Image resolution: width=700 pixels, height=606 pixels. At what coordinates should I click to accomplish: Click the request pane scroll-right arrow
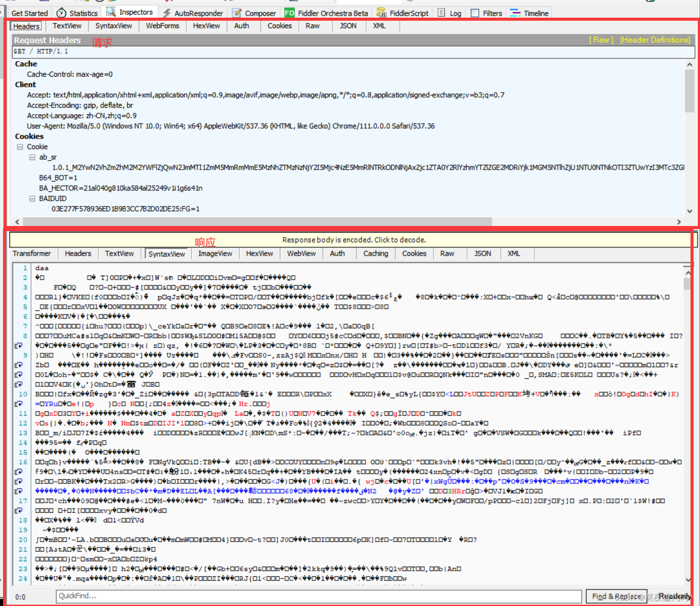(x=679, y=222)
